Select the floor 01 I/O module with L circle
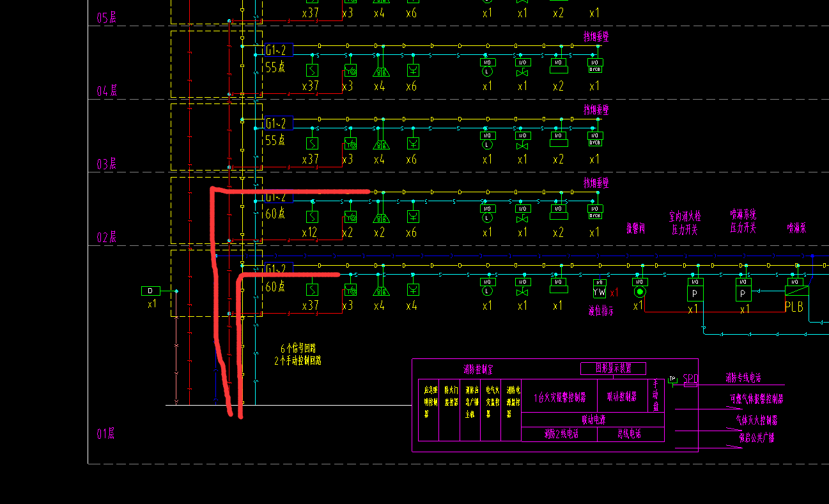The width and height of the screenshot is (829, 504). click(488, 286)
